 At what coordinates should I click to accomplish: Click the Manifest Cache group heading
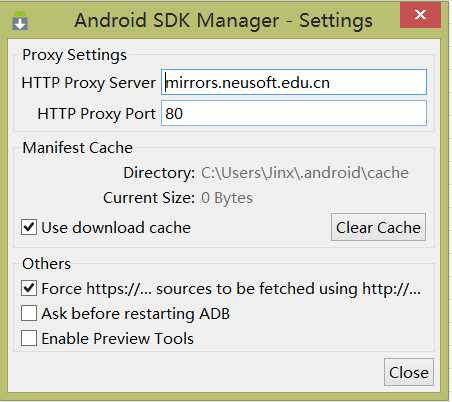(77, 148)
